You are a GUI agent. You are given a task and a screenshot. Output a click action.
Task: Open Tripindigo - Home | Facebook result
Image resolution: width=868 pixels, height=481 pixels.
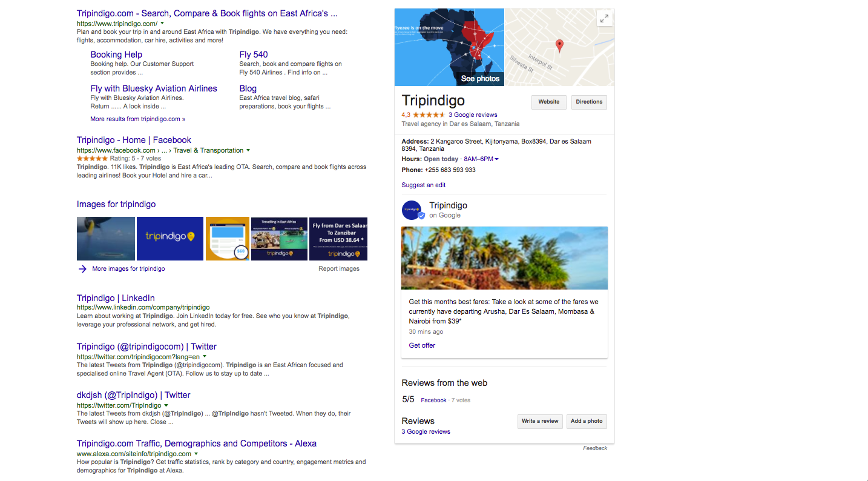click(134, 140)
